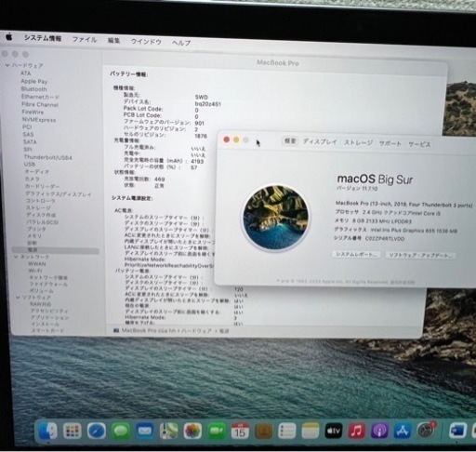This screenshot has width=476, height=452.
Task: Select ファイアウォール in the sidebar
Action: coord(48,284)
